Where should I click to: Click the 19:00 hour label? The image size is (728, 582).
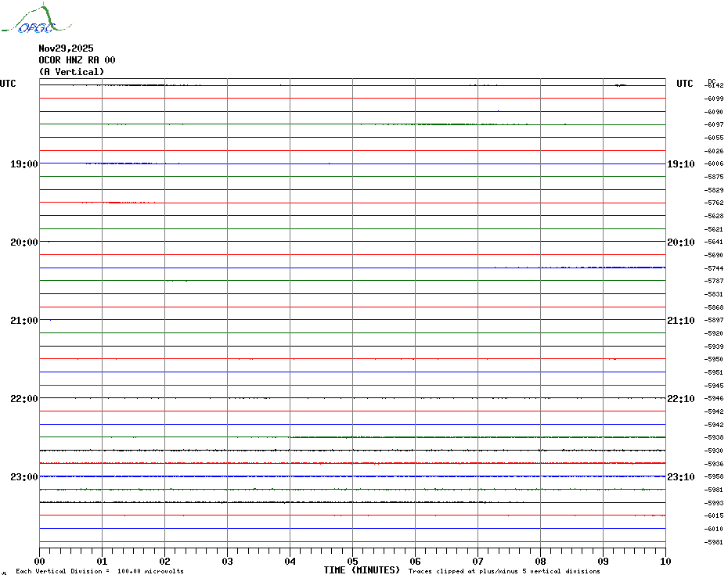(23, 164)
